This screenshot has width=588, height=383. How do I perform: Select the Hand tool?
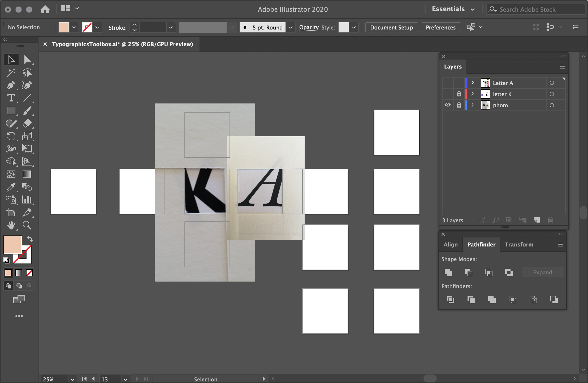click(x=11, y=225)
